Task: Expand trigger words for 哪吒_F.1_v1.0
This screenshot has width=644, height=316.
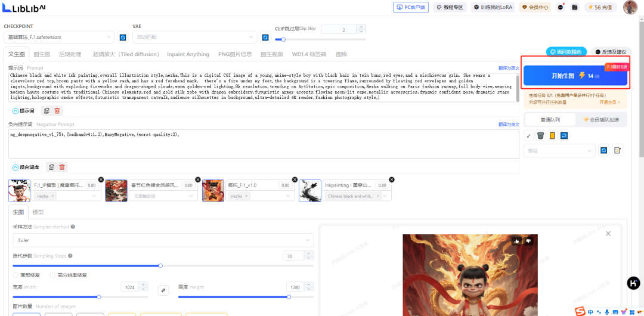Action: [289, 196]
